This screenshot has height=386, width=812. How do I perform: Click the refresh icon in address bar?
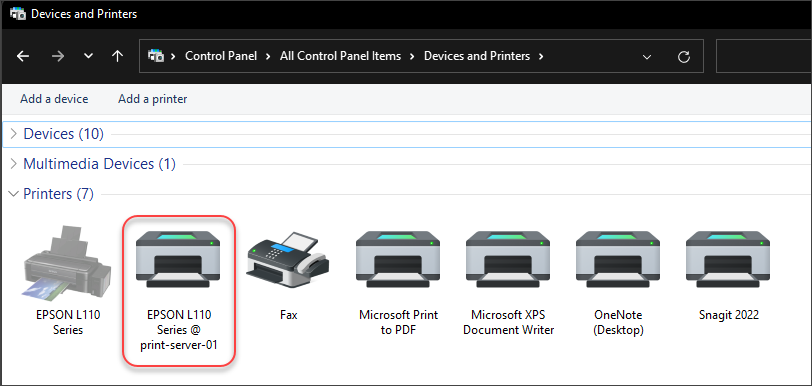684,56
